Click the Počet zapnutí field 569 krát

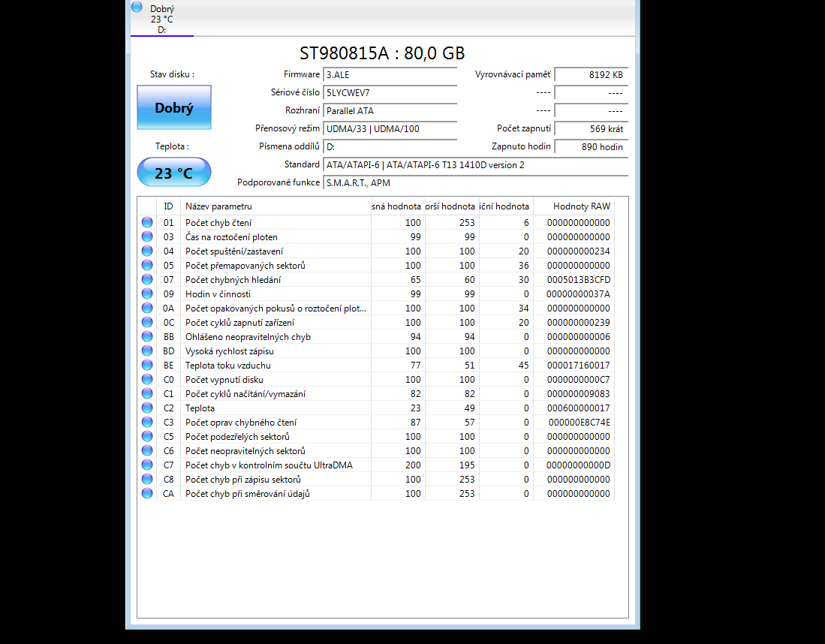[592, 128]
